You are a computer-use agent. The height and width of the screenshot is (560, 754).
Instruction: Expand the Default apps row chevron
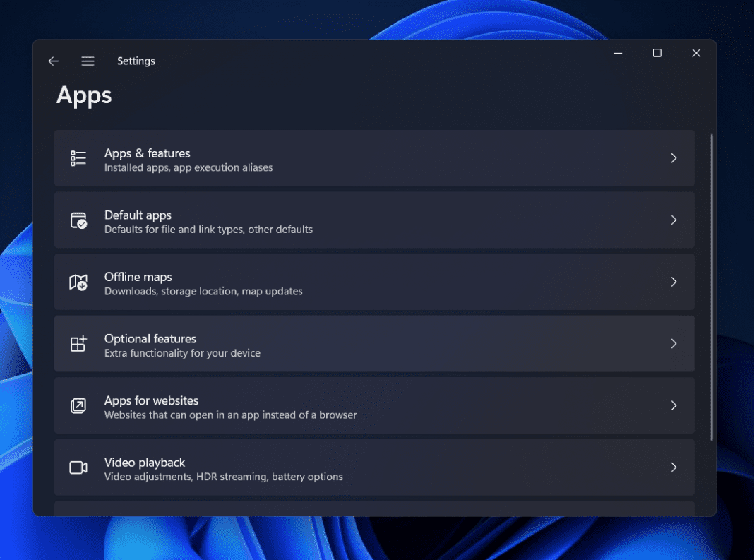674,220
